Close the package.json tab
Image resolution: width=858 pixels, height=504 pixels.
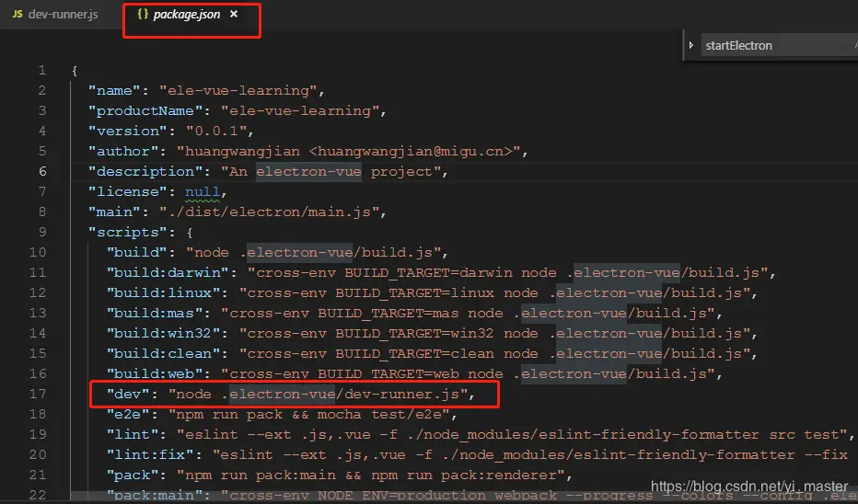[234, 14]
